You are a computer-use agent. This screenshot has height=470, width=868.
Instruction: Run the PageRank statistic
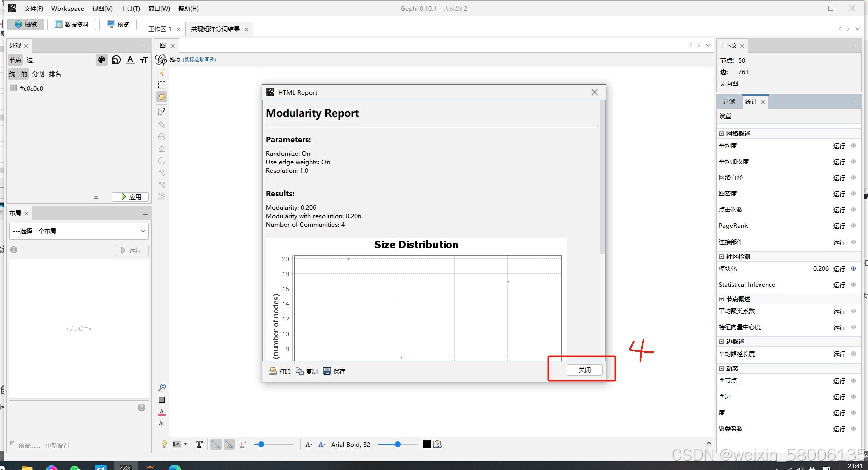coord(839,226)
